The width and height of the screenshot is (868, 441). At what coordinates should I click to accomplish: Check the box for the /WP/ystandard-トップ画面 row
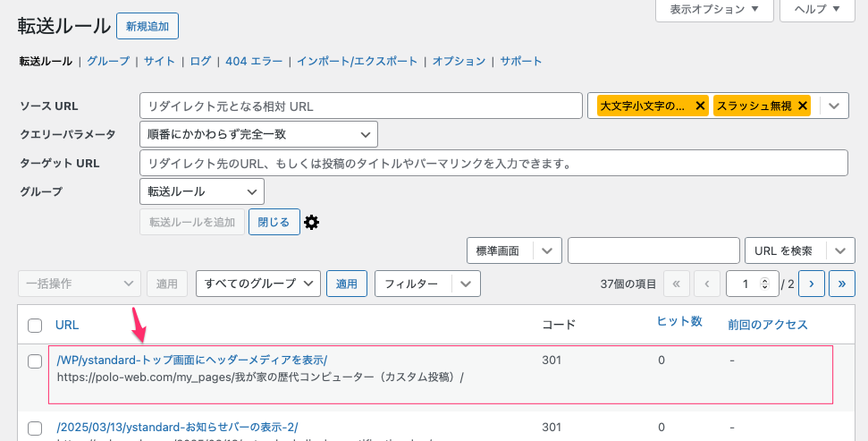35,360
